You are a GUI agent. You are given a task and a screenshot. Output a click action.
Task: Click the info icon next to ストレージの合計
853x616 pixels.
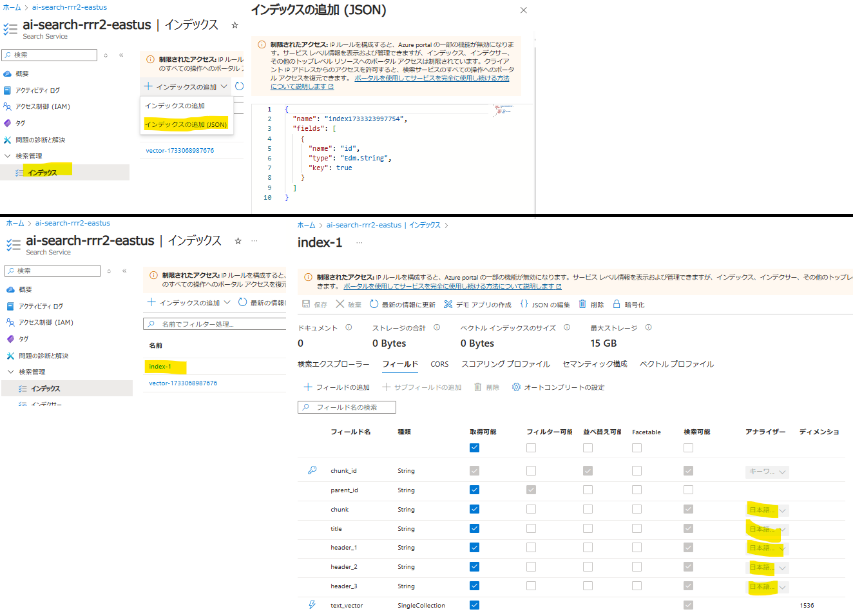437,327
